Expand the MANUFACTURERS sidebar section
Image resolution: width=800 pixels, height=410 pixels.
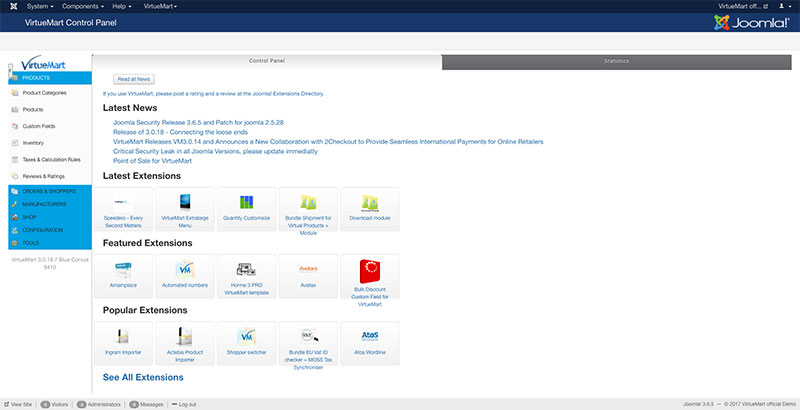coord(50,204)
